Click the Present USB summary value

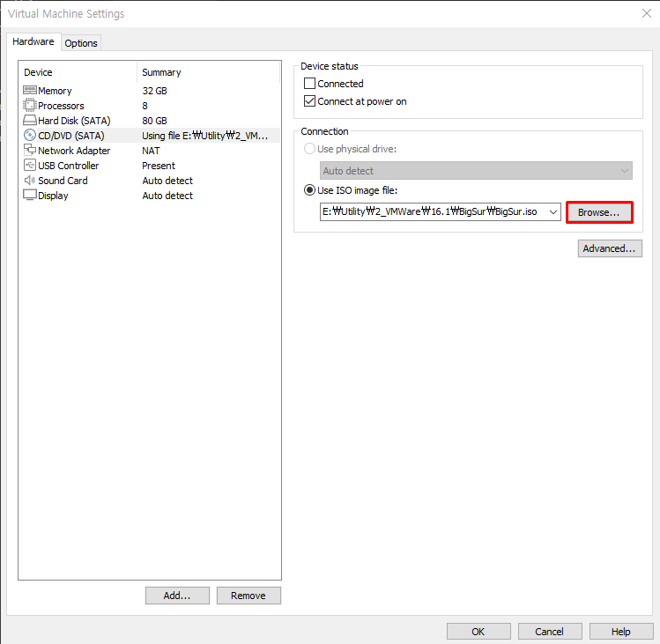(x=159, y=166)
